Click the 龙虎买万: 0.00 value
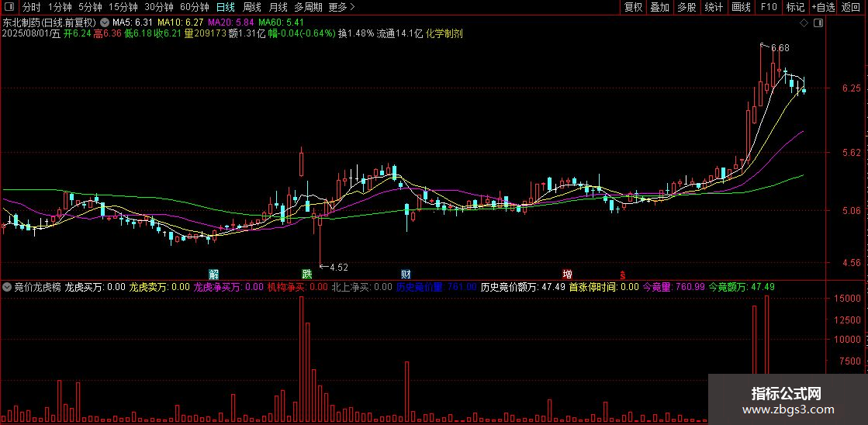This screenshot has width=868, height=425. [95, 287]
